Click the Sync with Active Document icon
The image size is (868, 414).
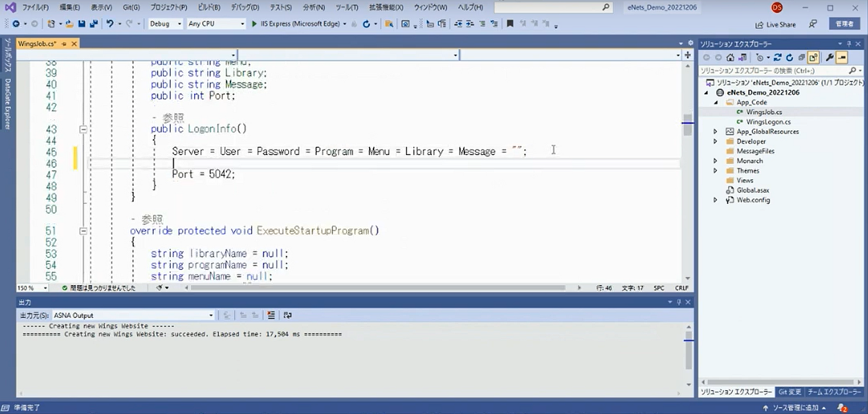(x=777, y=57)
